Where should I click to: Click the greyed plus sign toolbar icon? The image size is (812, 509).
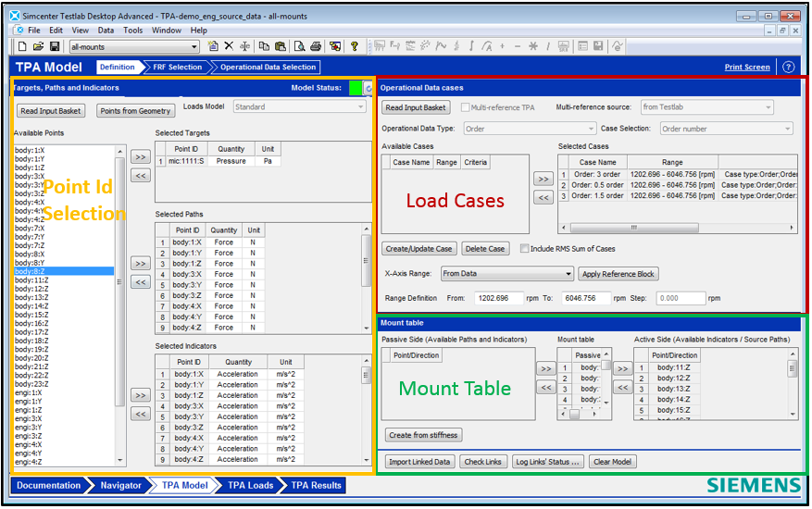click(503, 46)
